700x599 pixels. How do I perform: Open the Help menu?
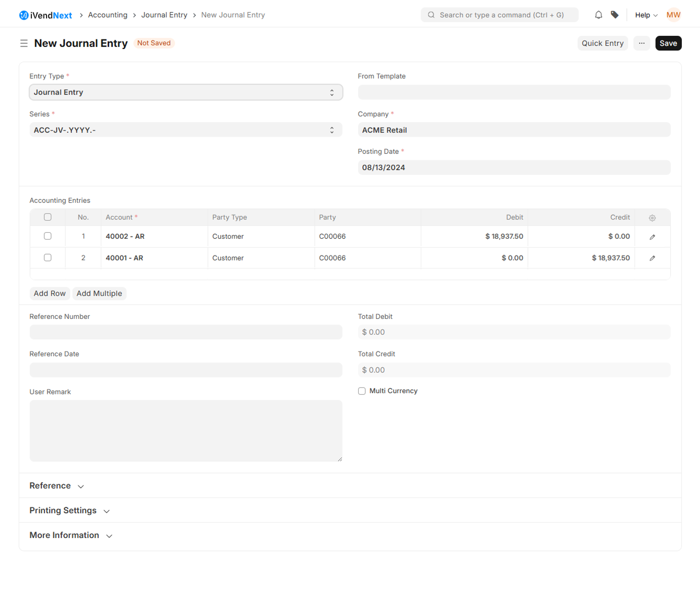646,15
